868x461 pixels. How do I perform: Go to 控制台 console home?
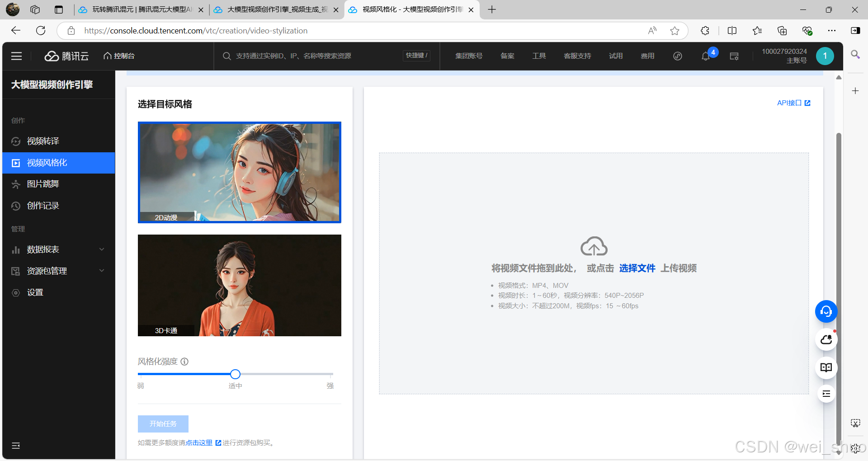119,56
